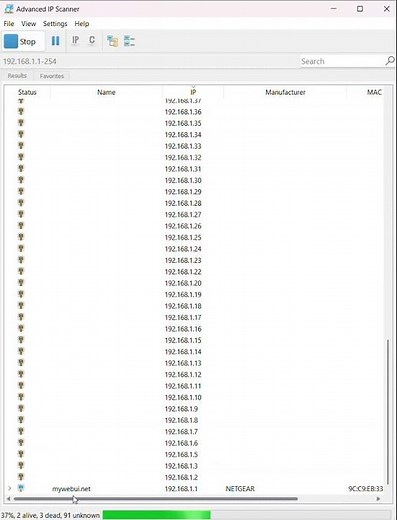Pause the scan with the pause icon

[x=55, y=41]
